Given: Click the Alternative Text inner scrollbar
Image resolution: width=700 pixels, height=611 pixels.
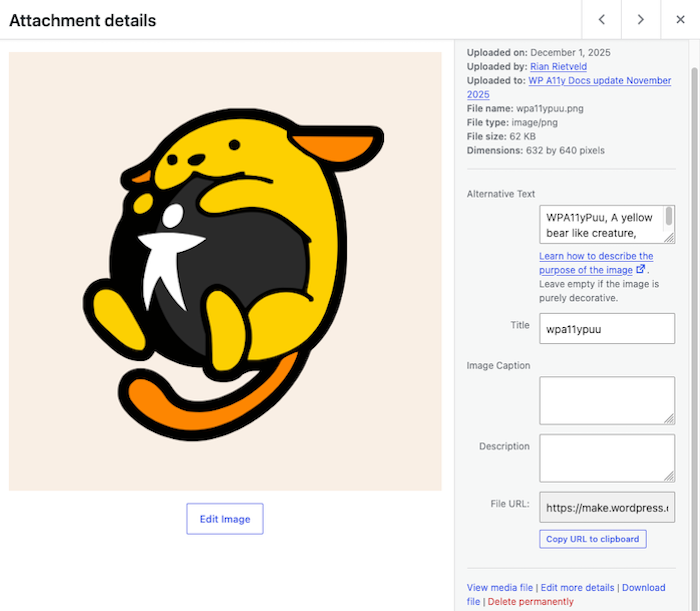Looking at the screenshot, I should point(669,216).
